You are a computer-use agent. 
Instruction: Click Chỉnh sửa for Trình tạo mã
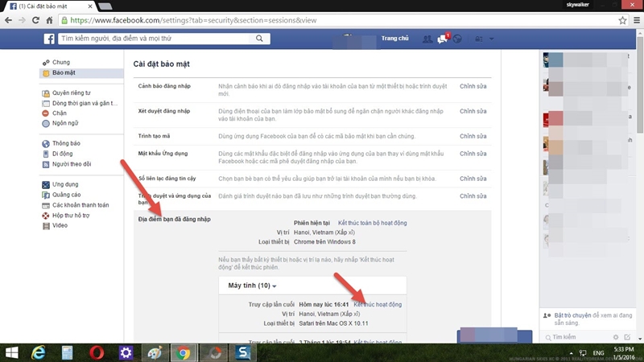coord(473,136)
